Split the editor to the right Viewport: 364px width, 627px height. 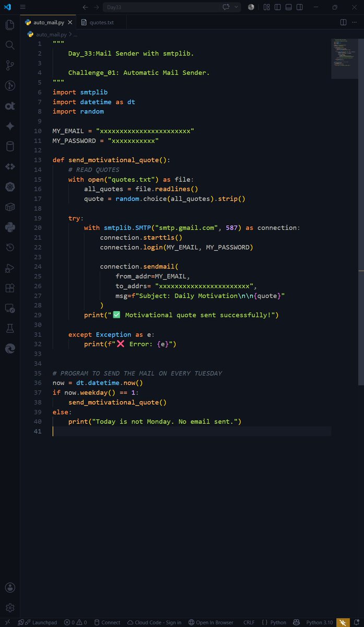[343, 22]
